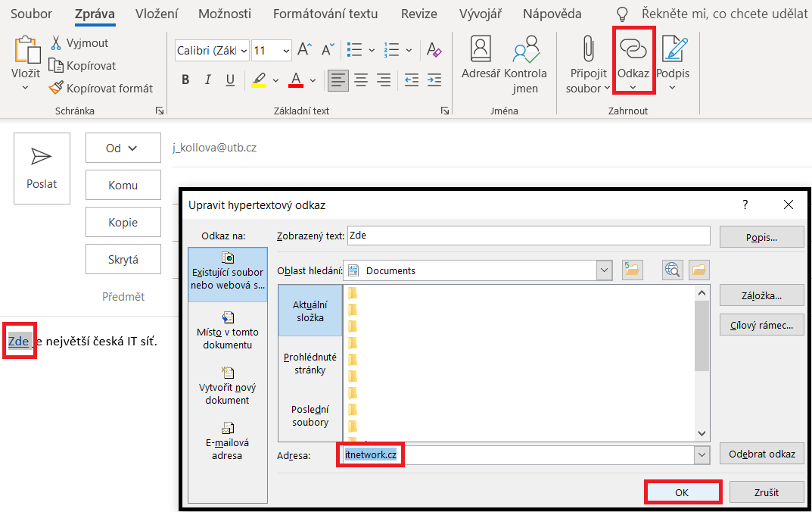Switch to the Vložení ribbon tab
Screen dimensions: 812x512
click(x=157, y=13)
